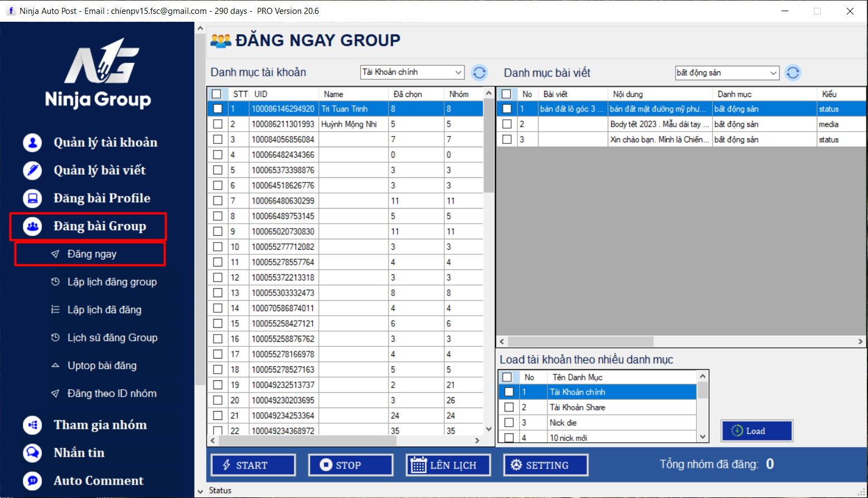Open the Tài Khoản chính dropdown
Viewport: 868px width, 498px height.
pos(412,72)
